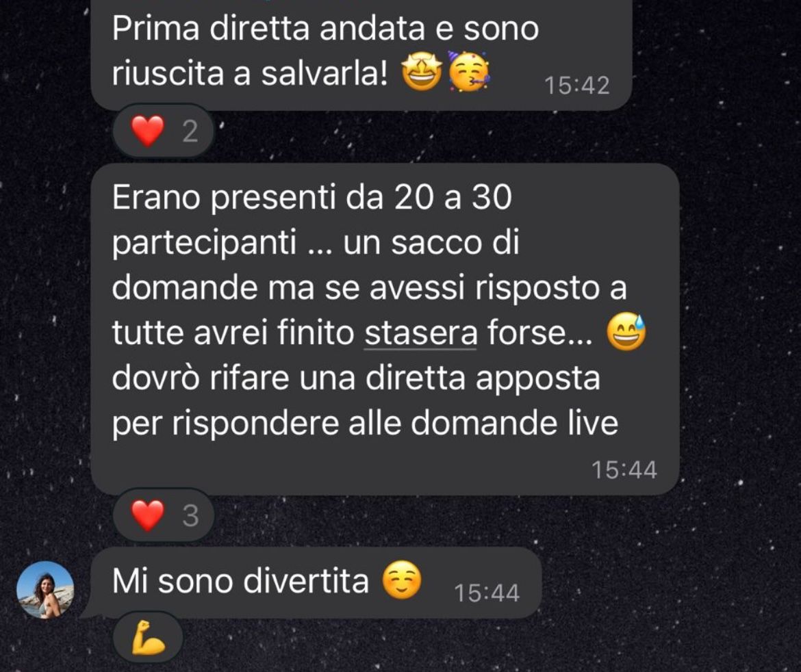Tap the word 'salvarla!' in first message

[325, 73]
